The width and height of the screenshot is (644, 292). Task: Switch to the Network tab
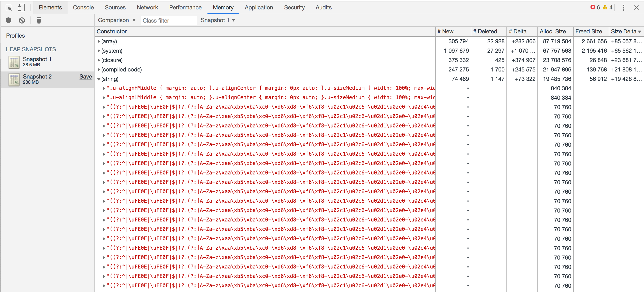point(147,8)
